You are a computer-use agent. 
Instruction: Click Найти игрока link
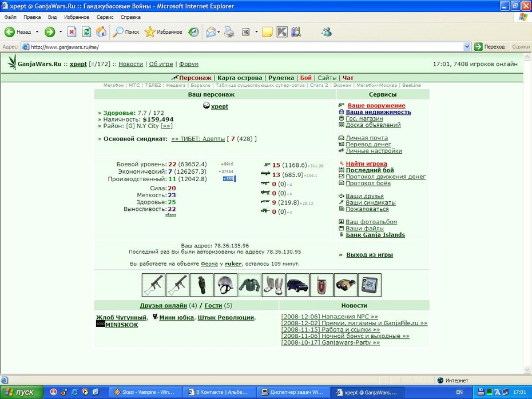pyautogui.click(x=366, y=163)
